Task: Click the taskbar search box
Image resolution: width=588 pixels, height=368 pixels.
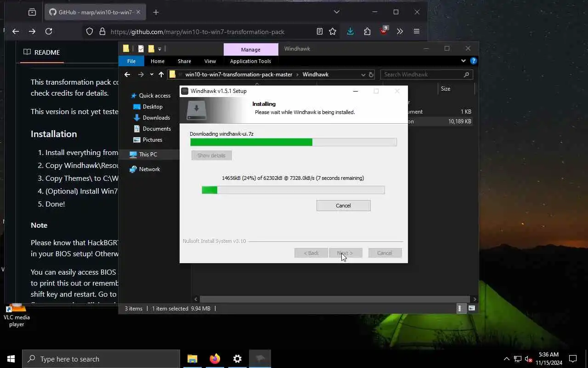Action: (x=101, y=359)
